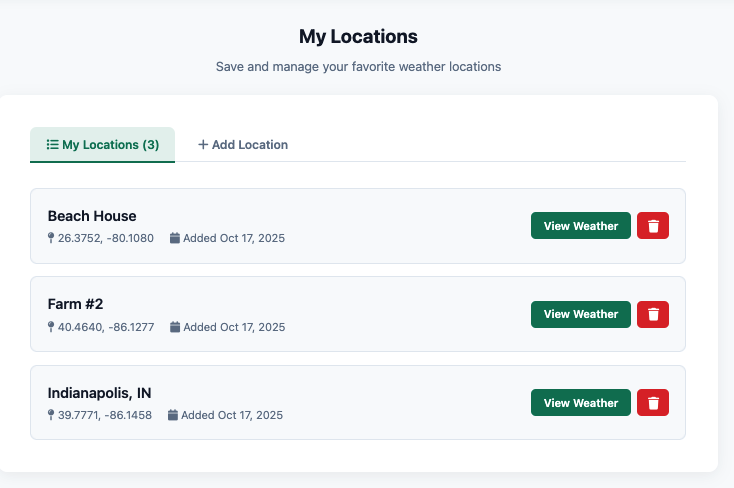The image size is (734, 488).
Task: Select the Farm #2 name text
Action: point(75,304)
